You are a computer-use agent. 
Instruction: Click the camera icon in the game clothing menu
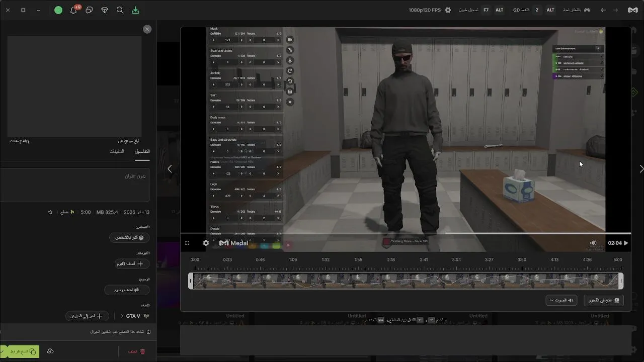pos(290,40)
